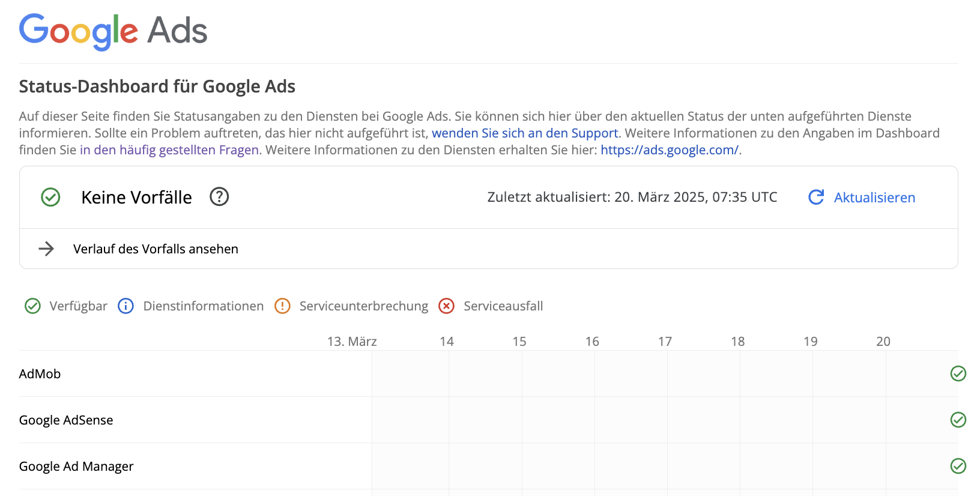Click the 'Keine Vorfälle' status heading
This screenshot has width=980, height=496.
point(136,197)
